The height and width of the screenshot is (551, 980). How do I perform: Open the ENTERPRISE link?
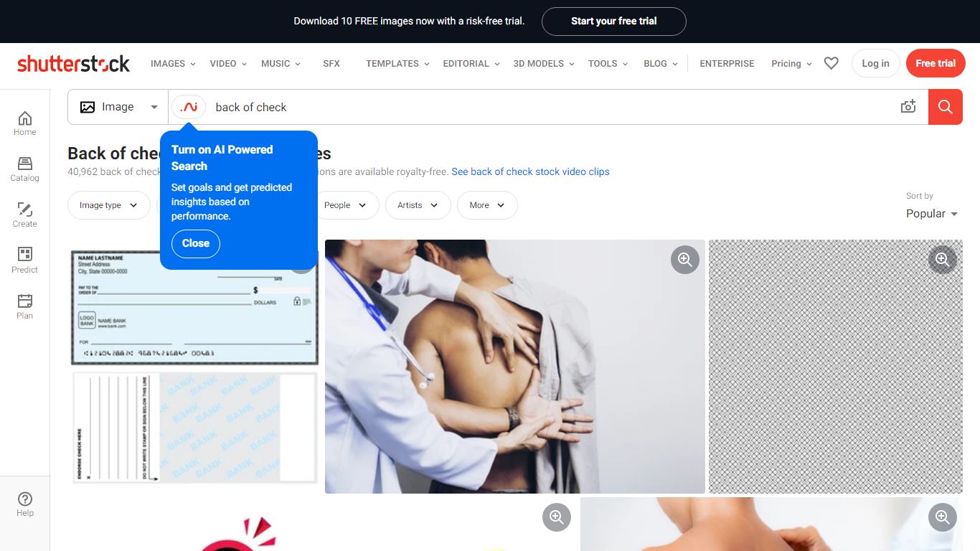[727, 63]
